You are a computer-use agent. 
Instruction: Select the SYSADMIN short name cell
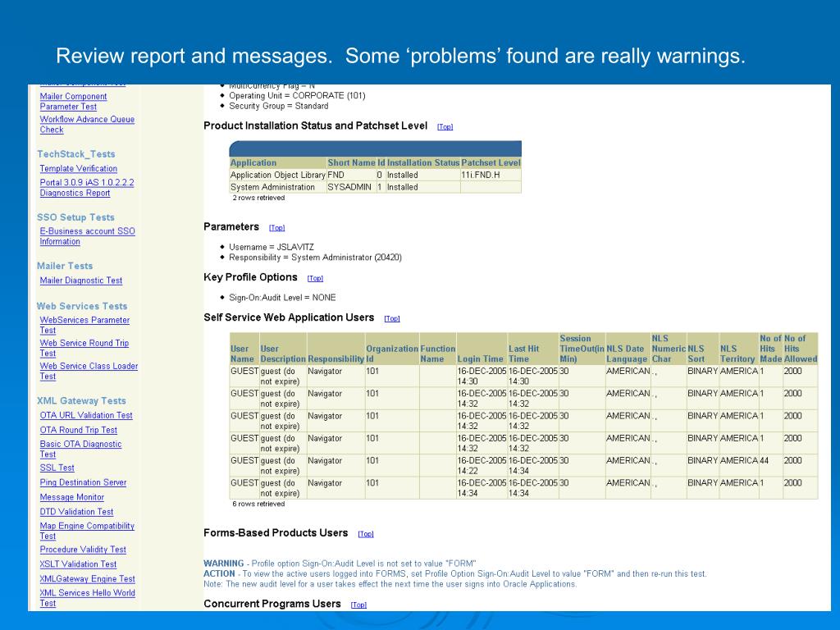point(349,188)
